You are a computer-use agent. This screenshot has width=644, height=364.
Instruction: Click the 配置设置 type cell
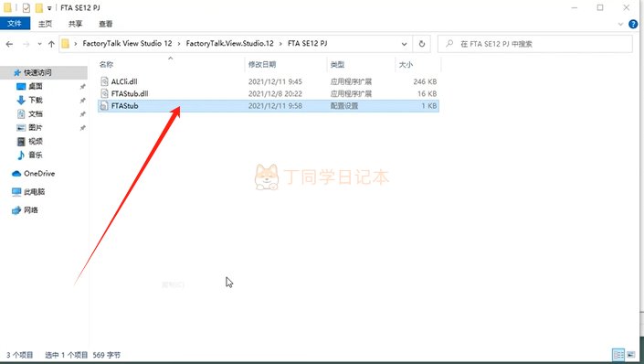[x=344, y=106]
